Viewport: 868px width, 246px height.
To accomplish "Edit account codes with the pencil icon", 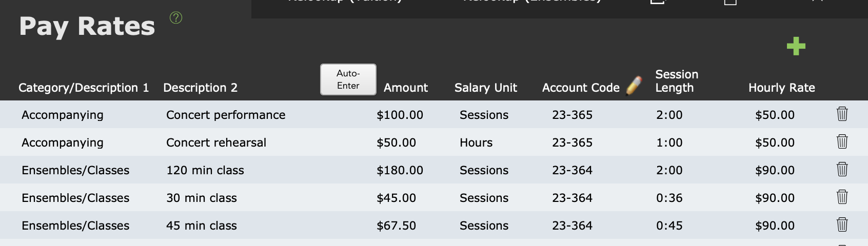I will pyautogui.click(x=634, y=86).
